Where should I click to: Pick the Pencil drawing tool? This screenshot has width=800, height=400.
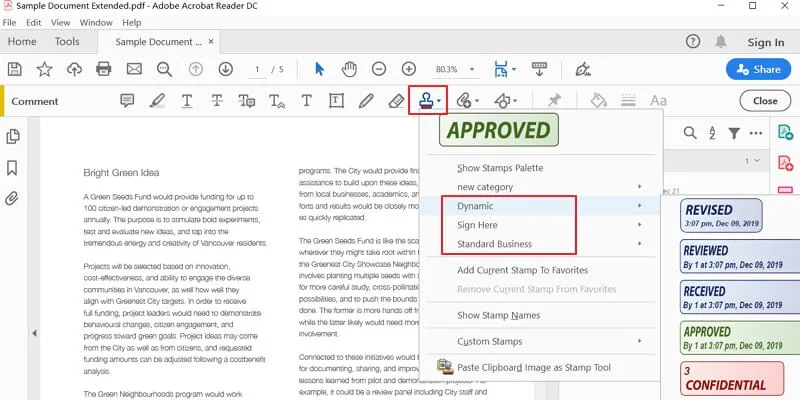366,101
